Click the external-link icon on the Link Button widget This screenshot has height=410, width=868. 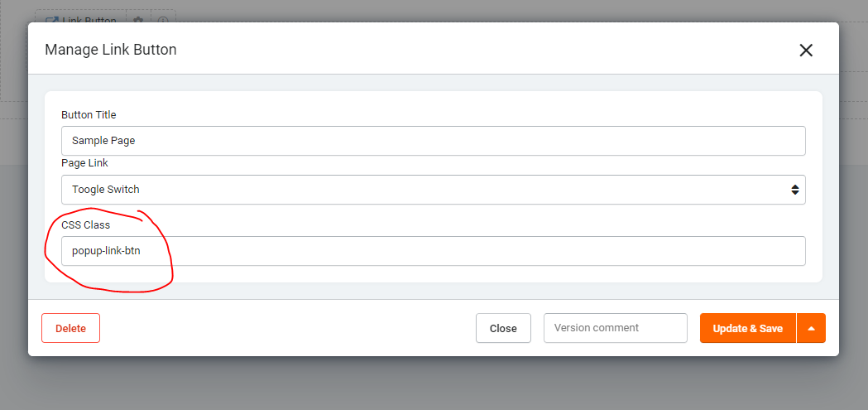[x=51, y=20]
